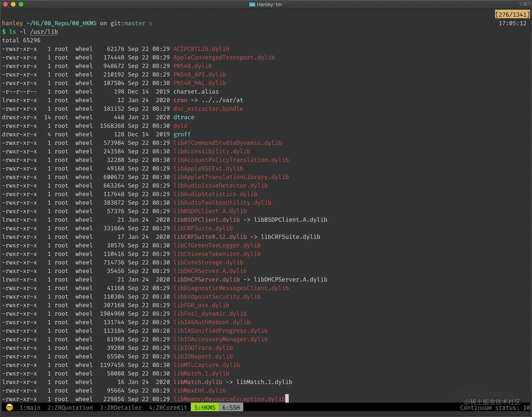
Task: Select charset.alias file name
Action: (x=196, y=91)
